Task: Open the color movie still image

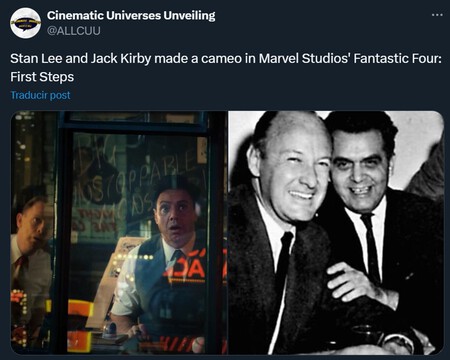Action: tap(119, 233)
